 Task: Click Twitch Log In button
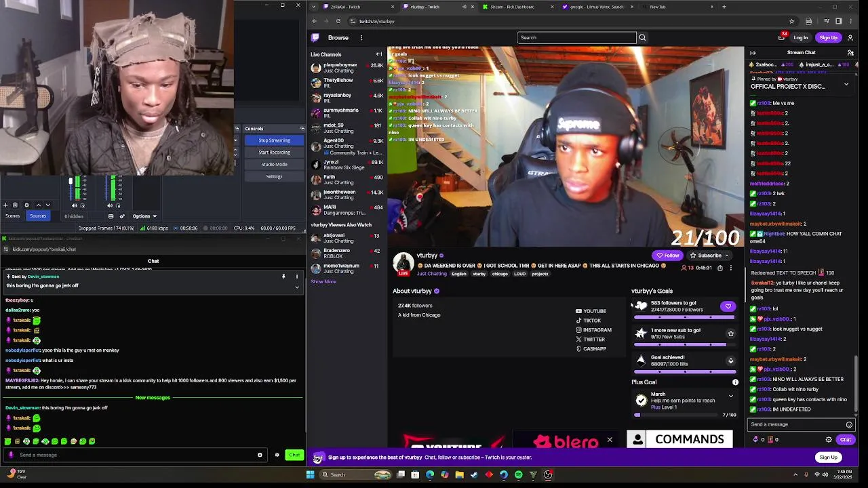click(x=801, y=38)
